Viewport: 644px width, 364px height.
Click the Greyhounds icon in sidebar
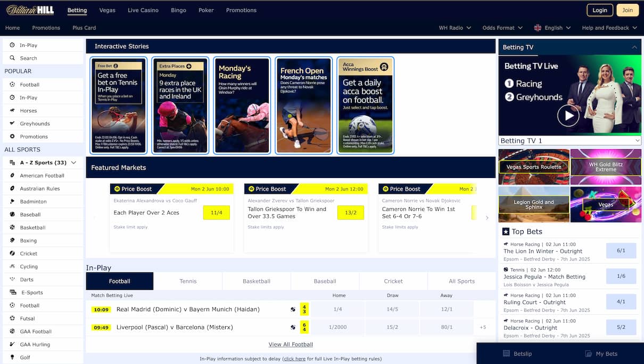coord(12,123)
